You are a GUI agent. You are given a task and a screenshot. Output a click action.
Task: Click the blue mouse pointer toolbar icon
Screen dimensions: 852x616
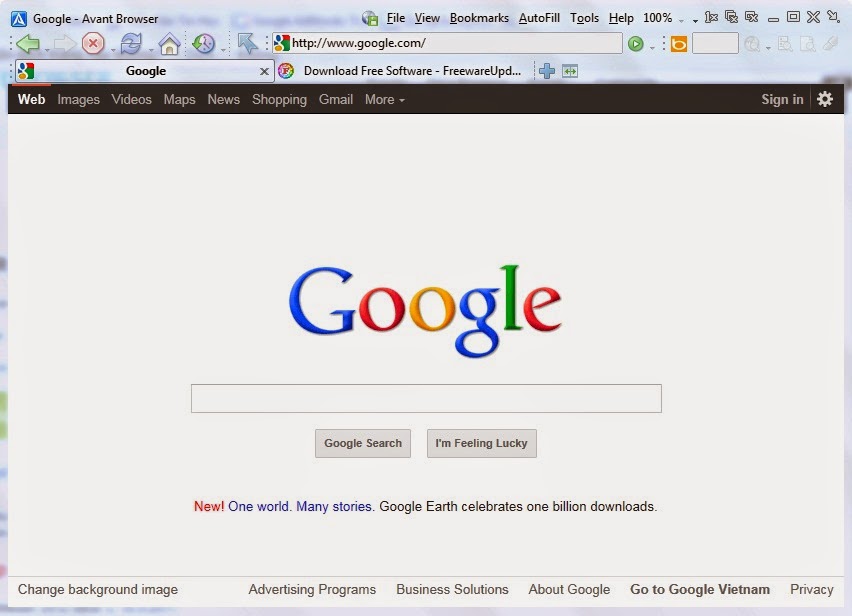tap(248, 43)
